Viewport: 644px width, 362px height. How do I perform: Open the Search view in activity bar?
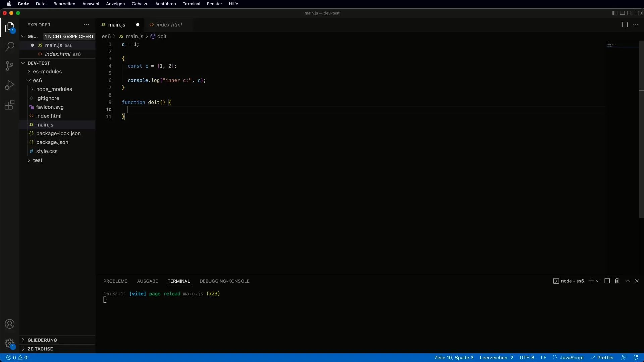tap(10, 46)
